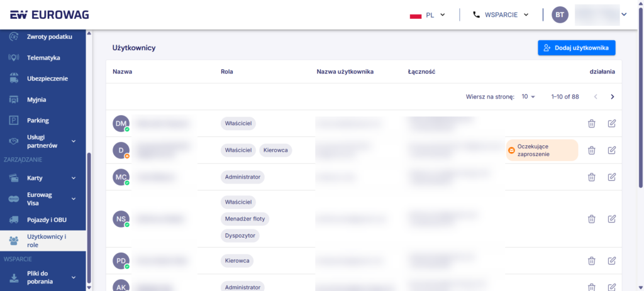Click the BT profile avatar
The width and height of the screenshot is (644, 291).
click(560, 15)
